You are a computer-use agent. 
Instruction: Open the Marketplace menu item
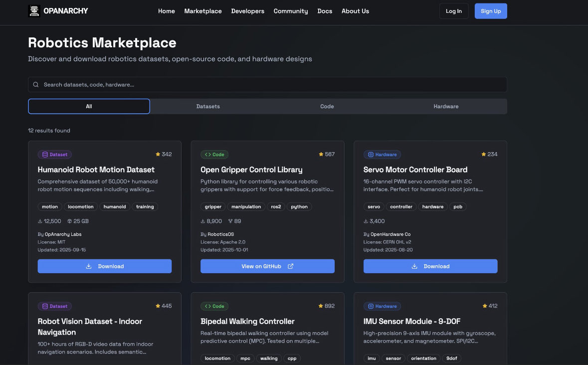click(x=203, y=11)
